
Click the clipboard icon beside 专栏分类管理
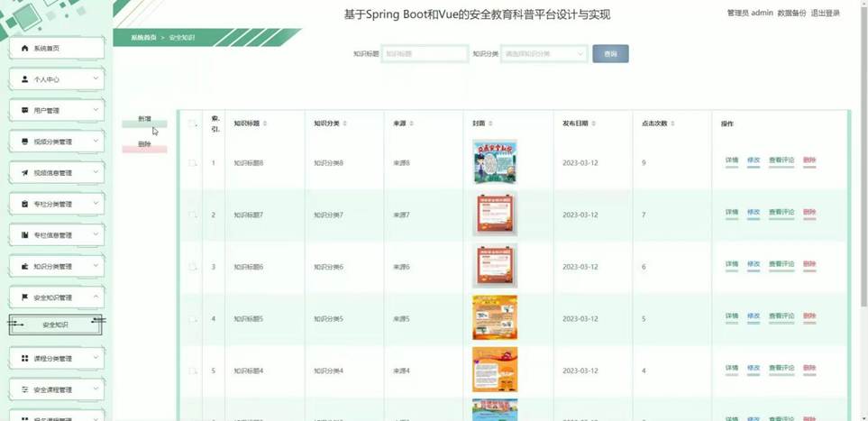[24, 204]
